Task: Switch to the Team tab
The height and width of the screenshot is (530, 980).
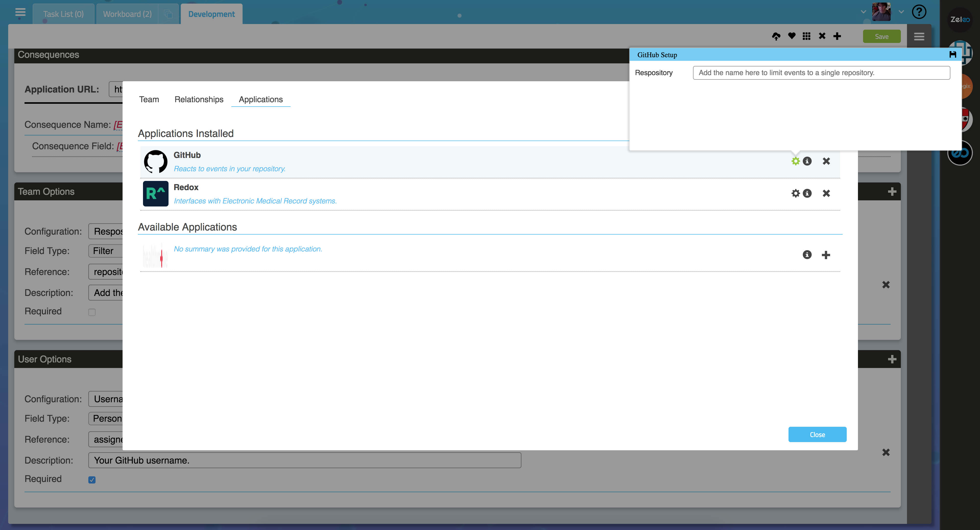Action: [x=149, y=99]
